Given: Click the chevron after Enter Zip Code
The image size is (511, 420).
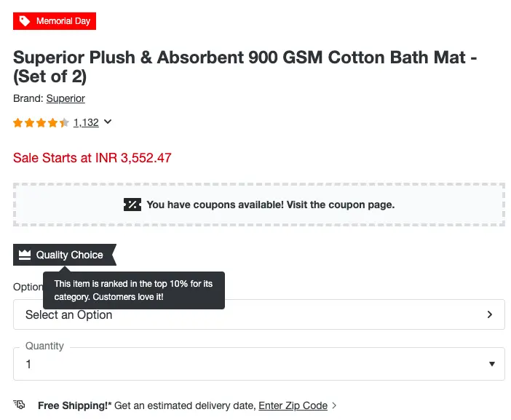Looking at the screenshot, I should [x=334, y=405].
